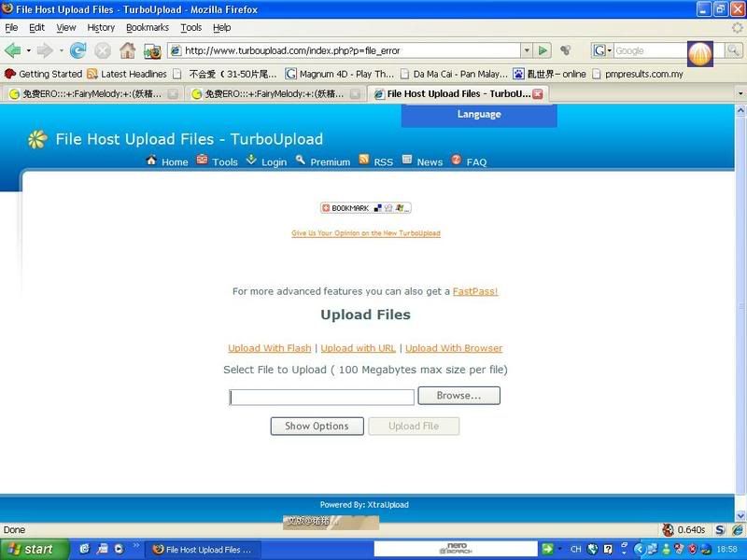Open the Home page toolbar icon
The image size is (747, 560).
tap(127, 50)
